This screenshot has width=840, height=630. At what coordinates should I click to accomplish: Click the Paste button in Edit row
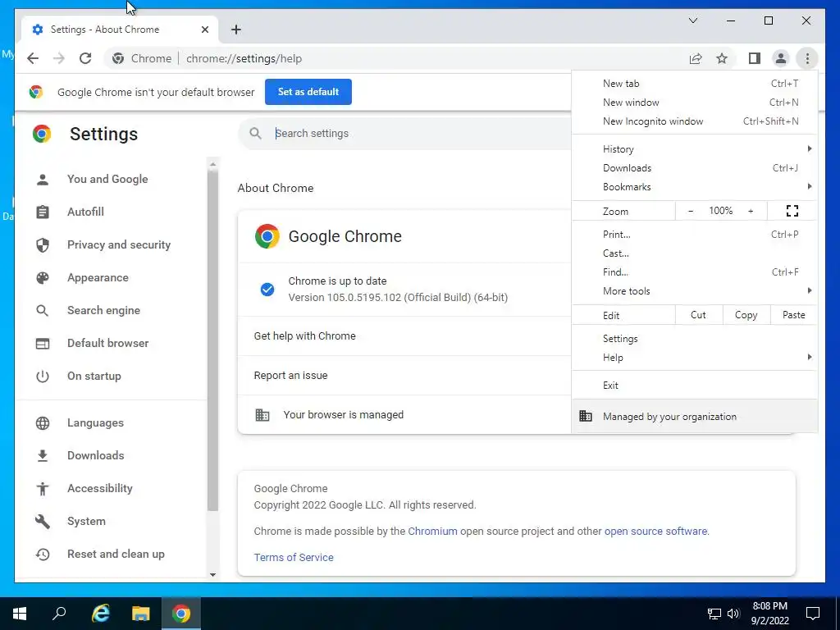pos(794,315)
